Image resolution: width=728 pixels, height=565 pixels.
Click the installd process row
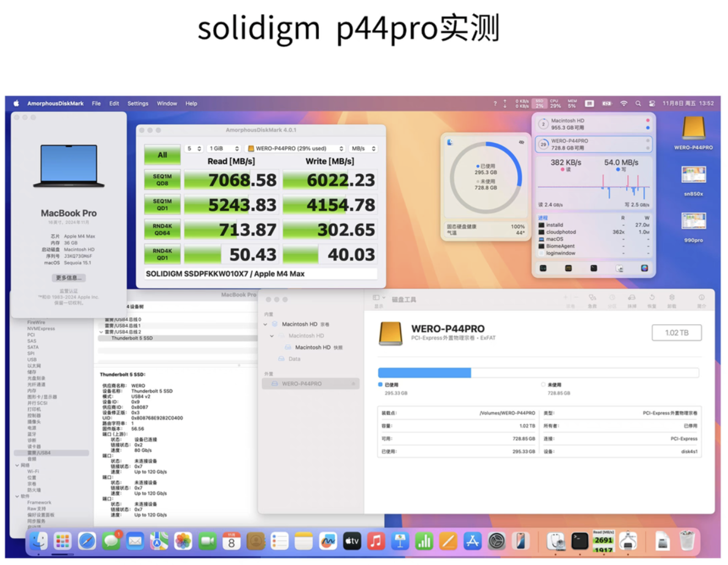tap(594, 225)
